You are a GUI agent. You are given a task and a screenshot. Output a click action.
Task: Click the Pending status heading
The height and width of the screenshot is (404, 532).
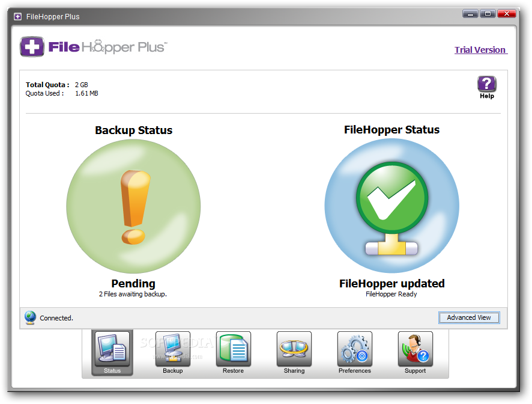click(x=133, y=283)
